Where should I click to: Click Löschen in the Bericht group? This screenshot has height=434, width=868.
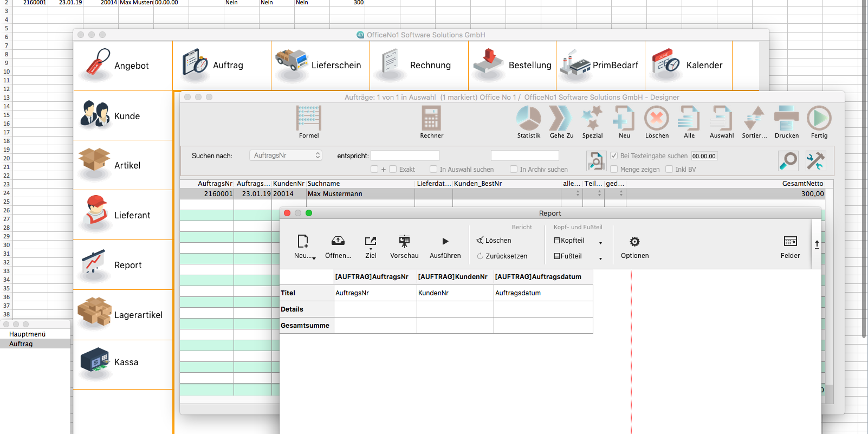(x=494, y=241)
